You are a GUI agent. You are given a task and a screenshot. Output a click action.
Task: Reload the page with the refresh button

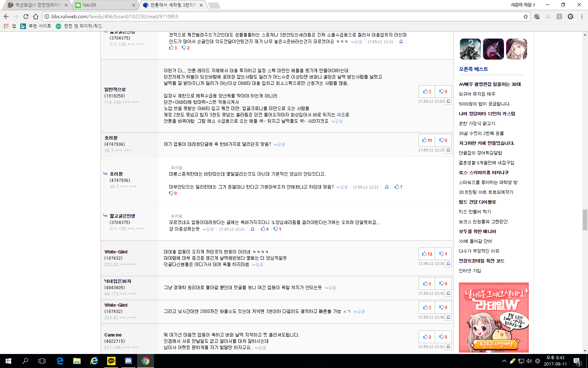click(26, 16)
